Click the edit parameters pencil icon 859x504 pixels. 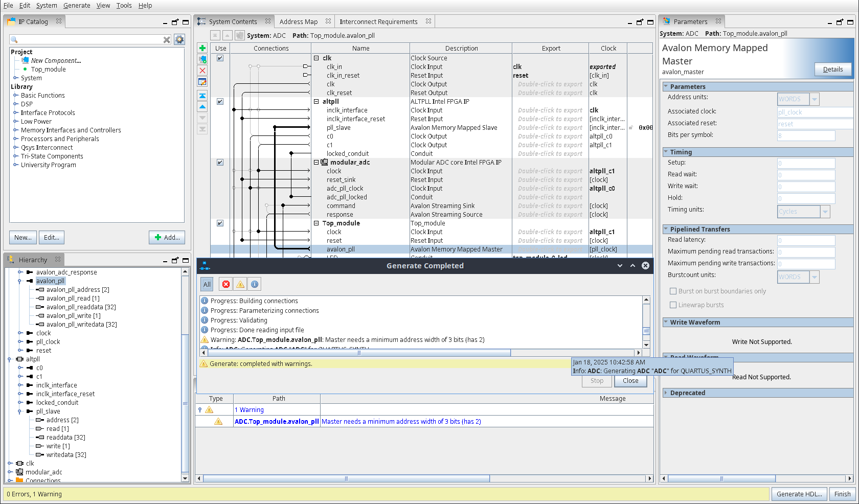(x=202, y=82)
